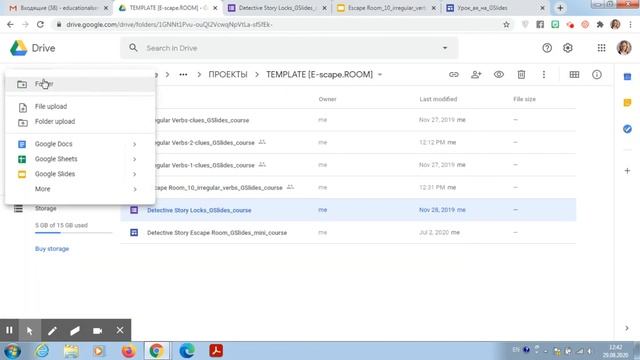Click the browser address bar

click(x=282, y=24)
